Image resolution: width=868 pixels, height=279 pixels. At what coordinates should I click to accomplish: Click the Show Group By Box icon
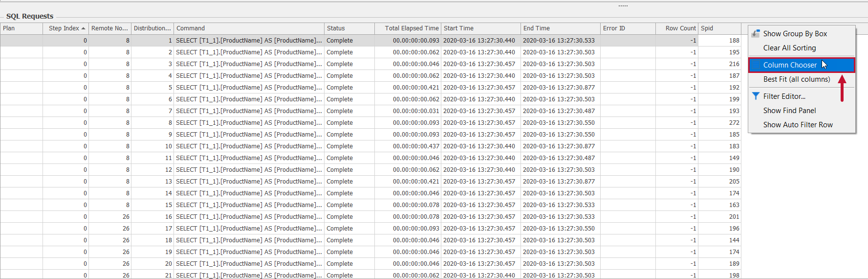tap(756, 34)
